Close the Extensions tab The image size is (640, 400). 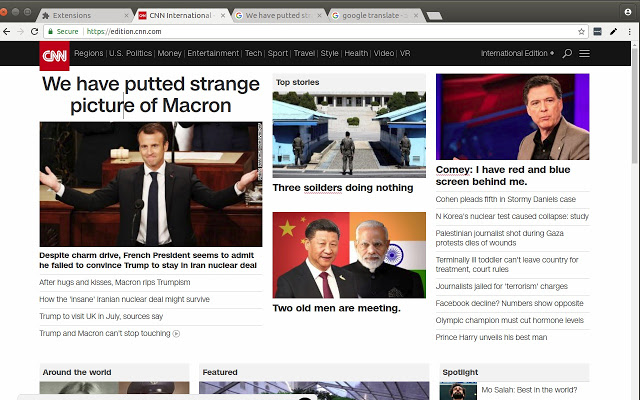(125, 16)
